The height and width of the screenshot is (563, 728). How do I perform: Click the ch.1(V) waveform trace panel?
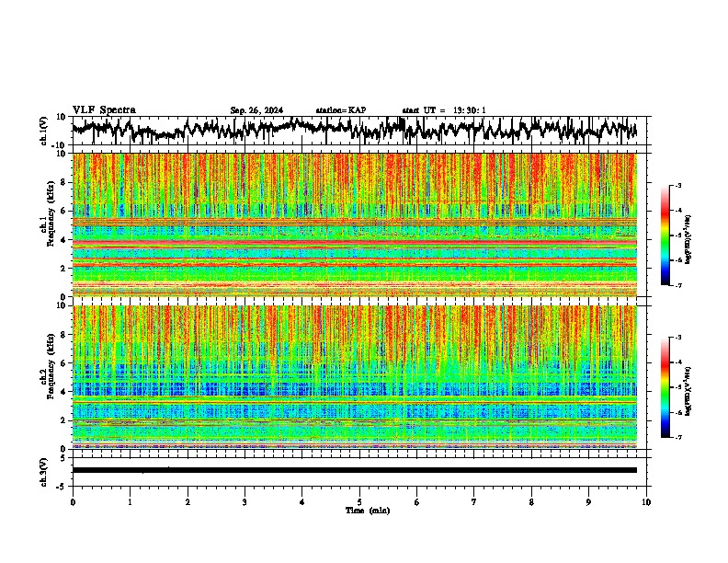coord(359,131)
